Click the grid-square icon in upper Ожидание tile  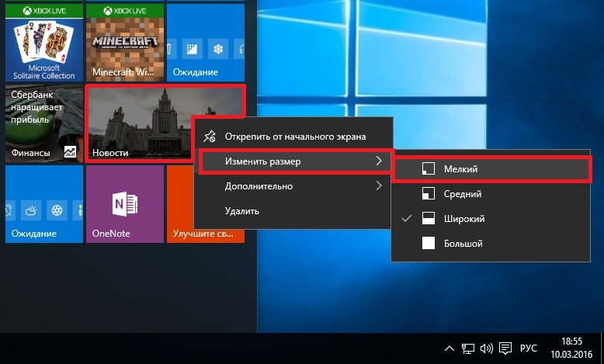click(x=192, y=49)
